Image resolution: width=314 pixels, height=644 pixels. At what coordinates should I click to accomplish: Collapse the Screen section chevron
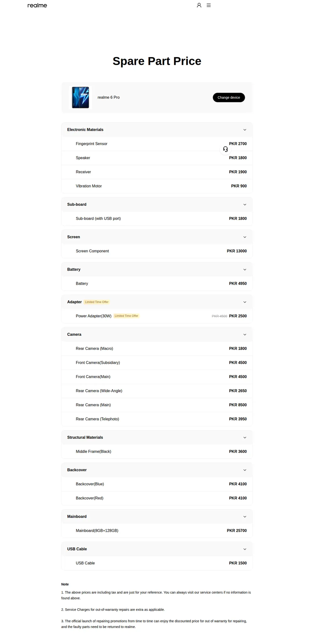point(245,237)
